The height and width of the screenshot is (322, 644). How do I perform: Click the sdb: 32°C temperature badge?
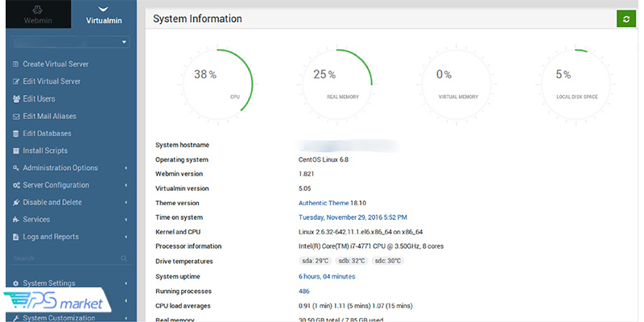coord(352,261)
